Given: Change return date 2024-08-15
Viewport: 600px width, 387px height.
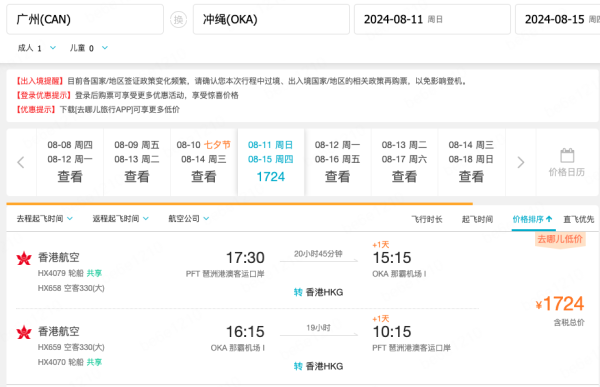Looking at the screenshot, I should (558, 20).
